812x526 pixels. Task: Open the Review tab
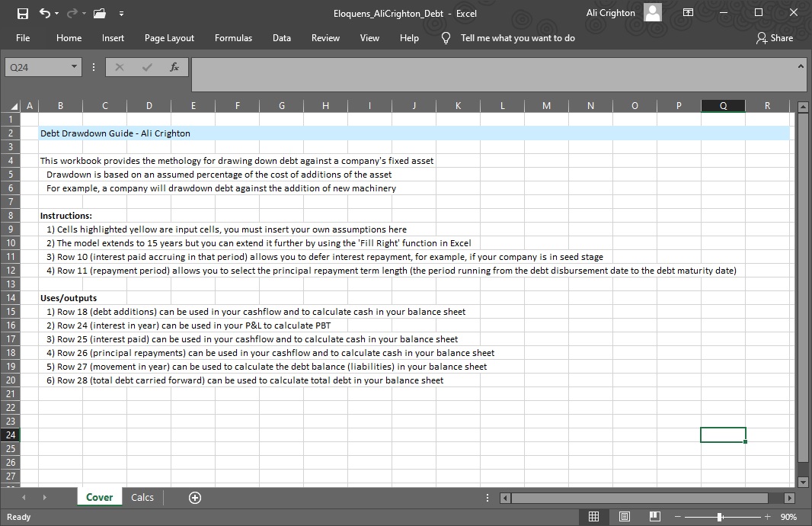point(325,38)
